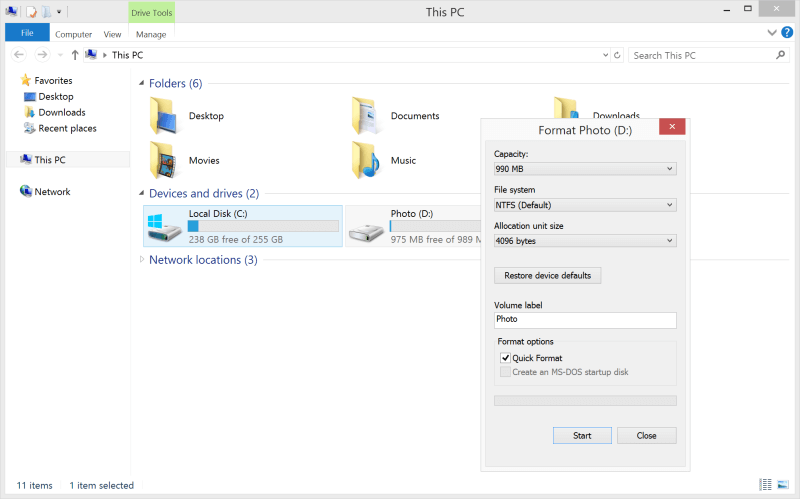Open Recent locations dropdown arrow

(x=60, y=55)
